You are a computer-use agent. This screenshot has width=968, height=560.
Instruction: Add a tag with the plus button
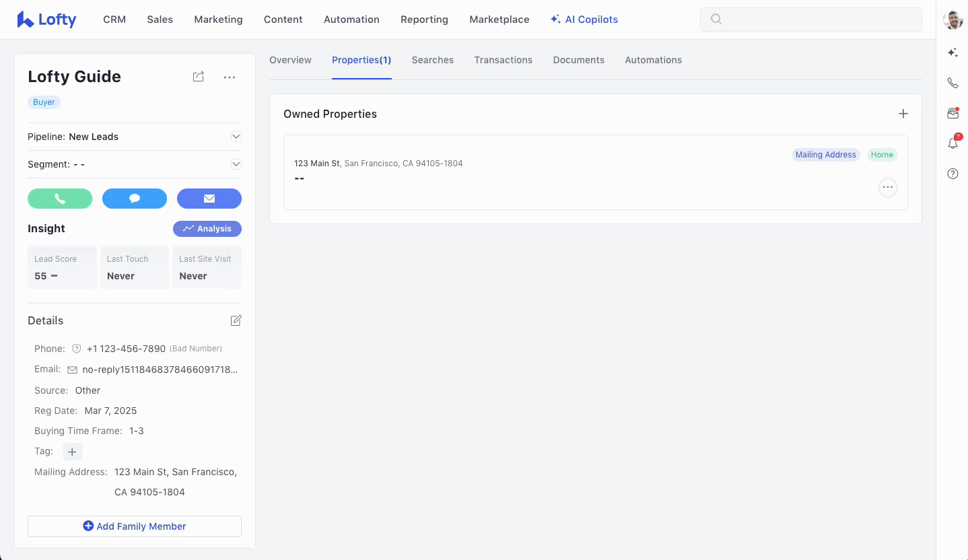[73, 452]
